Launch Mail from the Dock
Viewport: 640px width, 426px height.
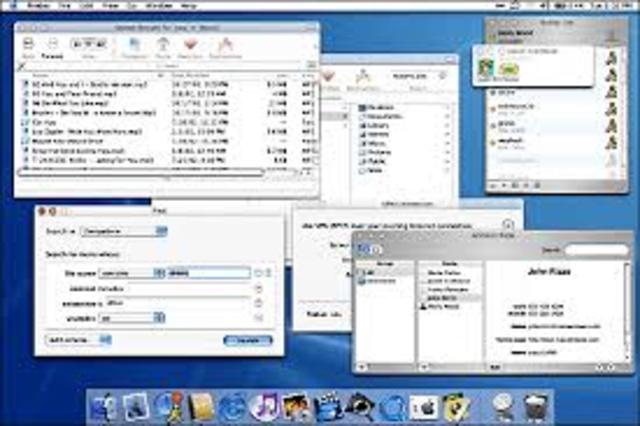pyautogui.click(x=136, y=406)
